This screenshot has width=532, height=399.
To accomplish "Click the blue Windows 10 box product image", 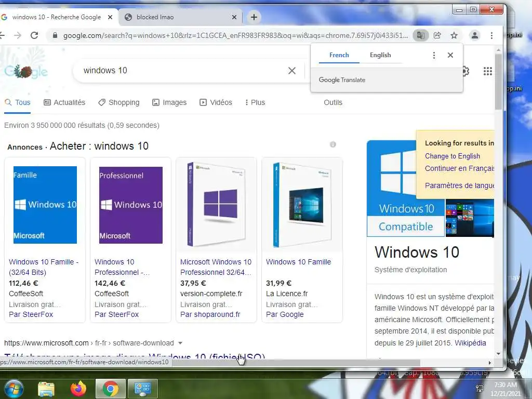I will pos(302,205).
